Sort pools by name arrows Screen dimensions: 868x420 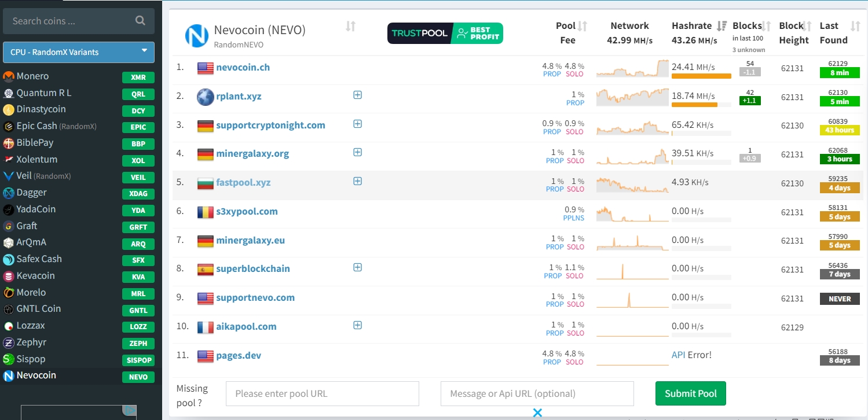point(350,26)
